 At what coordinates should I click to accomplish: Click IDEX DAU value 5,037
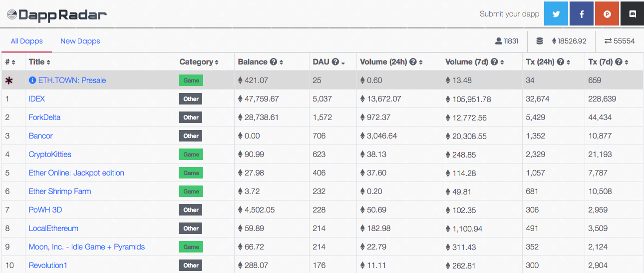(322, 99)
